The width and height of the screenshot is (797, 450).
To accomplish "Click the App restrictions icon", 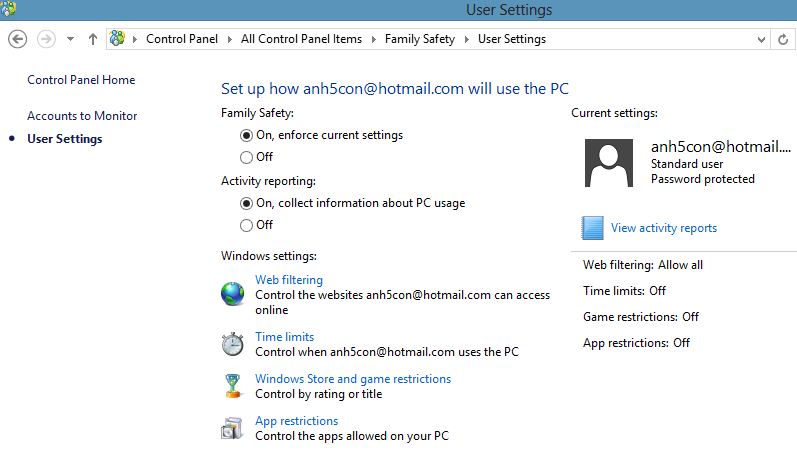I will (232, 428).
